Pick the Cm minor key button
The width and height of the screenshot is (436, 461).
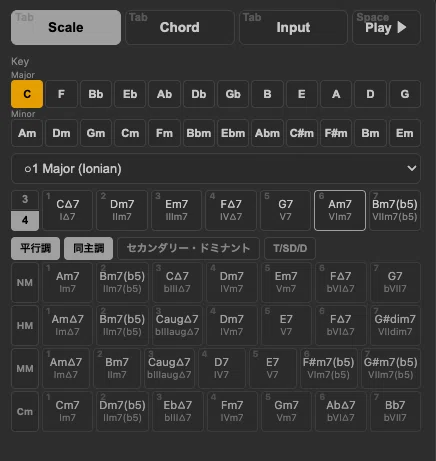coord(130,133)
